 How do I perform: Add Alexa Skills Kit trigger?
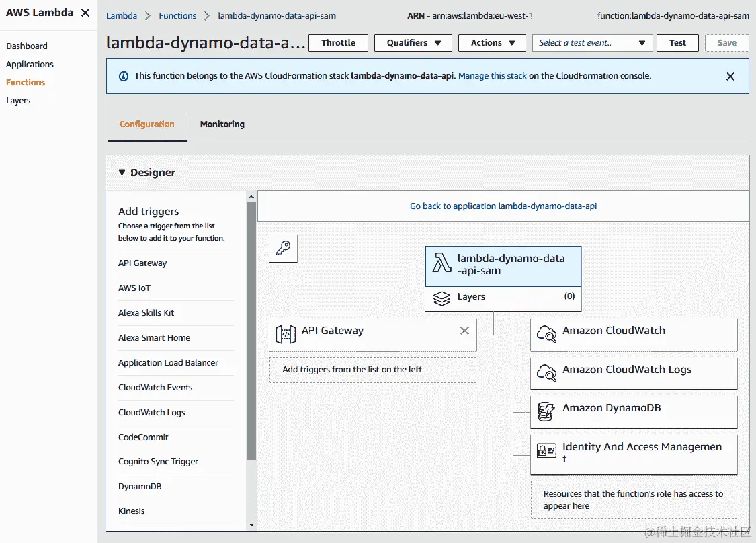coord(146,313)
